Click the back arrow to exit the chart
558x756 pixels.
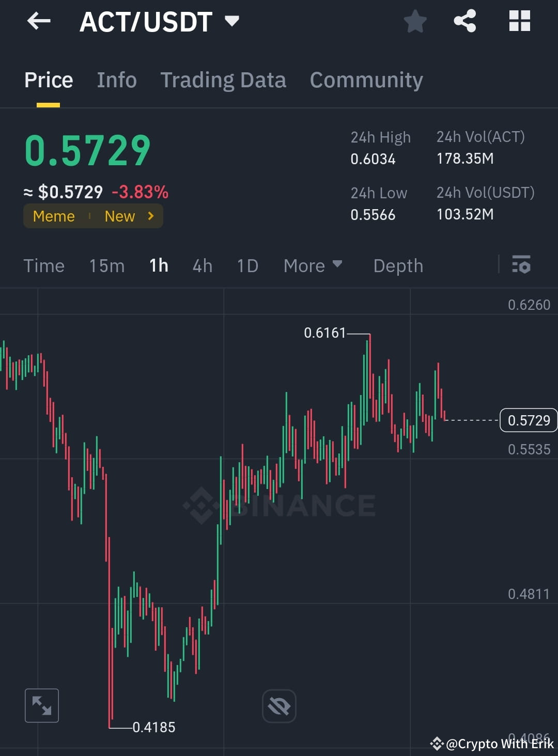38,21
